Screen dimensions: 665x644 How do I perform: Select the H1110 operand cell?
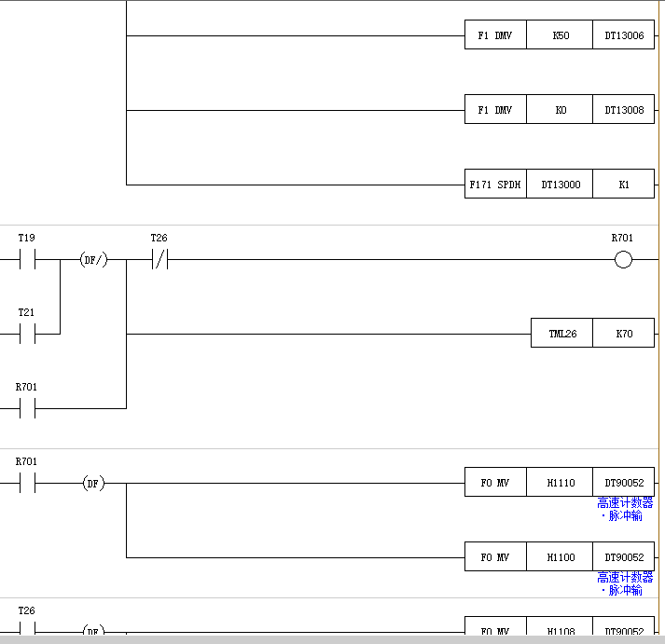[560, 483]
